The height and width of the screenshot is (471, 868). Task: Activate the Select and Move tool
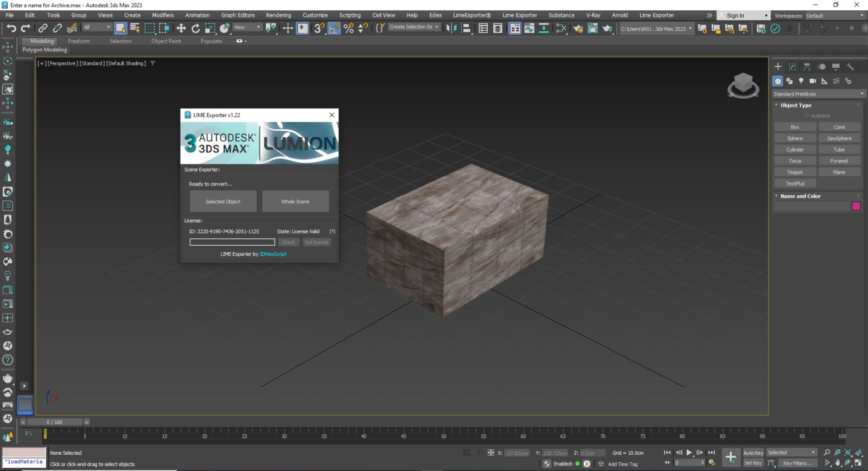click(181, 28)
